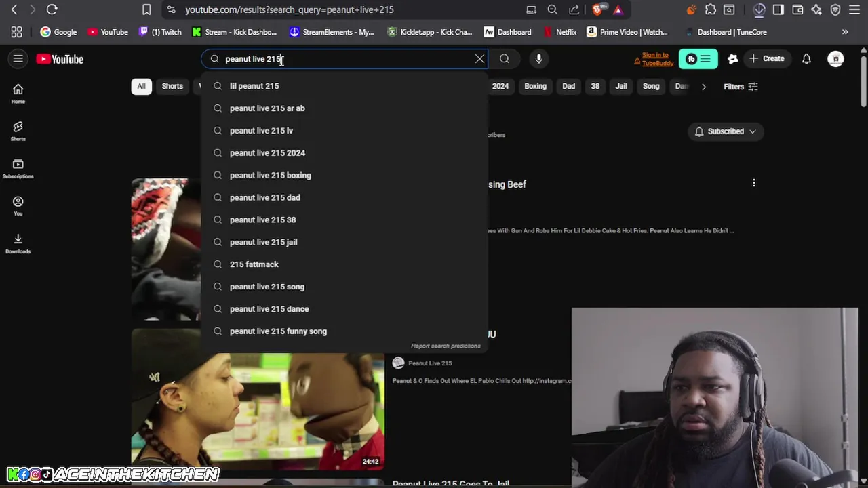Open the Twitch bookmark
The image size is (868, 488).
pos(160,32)
